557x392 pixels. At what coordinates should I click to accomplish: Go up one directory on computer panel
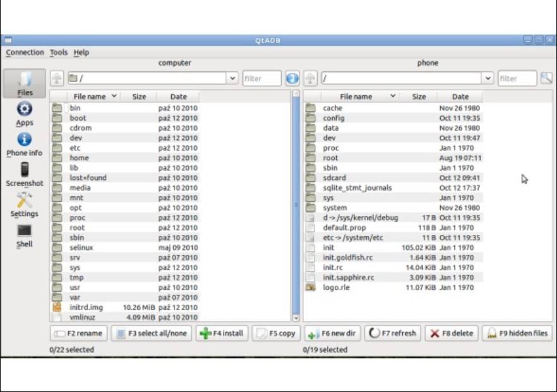(57, 78)
